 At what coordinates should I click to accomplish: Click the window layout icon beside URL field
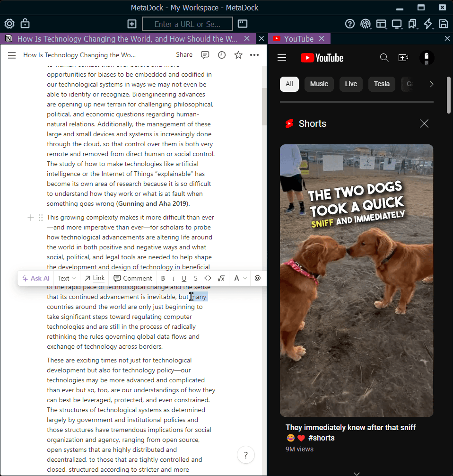point(243,24)
